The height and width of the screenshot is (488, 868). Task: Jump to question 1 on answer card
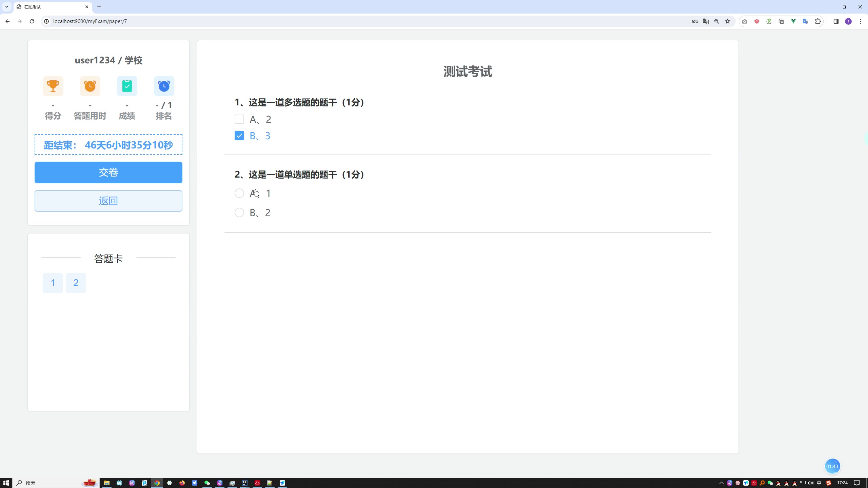[53, 283]
